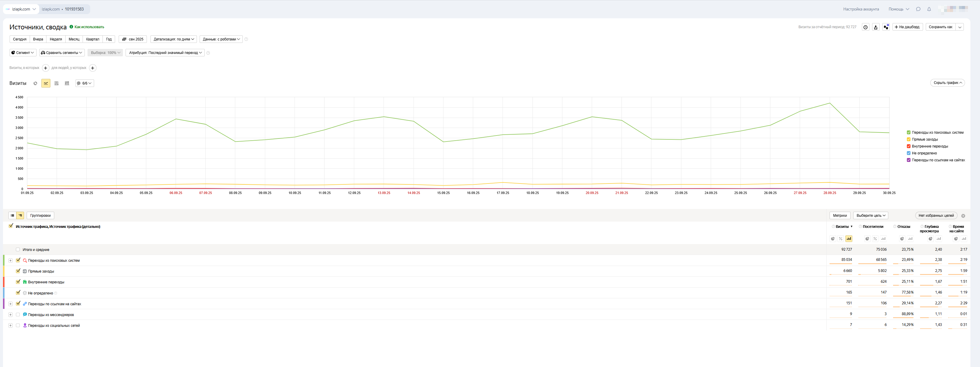Viewport: 980px width, 367px height.
Task: Open 'Детализация: по дням' dropdown
Action: click(x=174, y=39)
